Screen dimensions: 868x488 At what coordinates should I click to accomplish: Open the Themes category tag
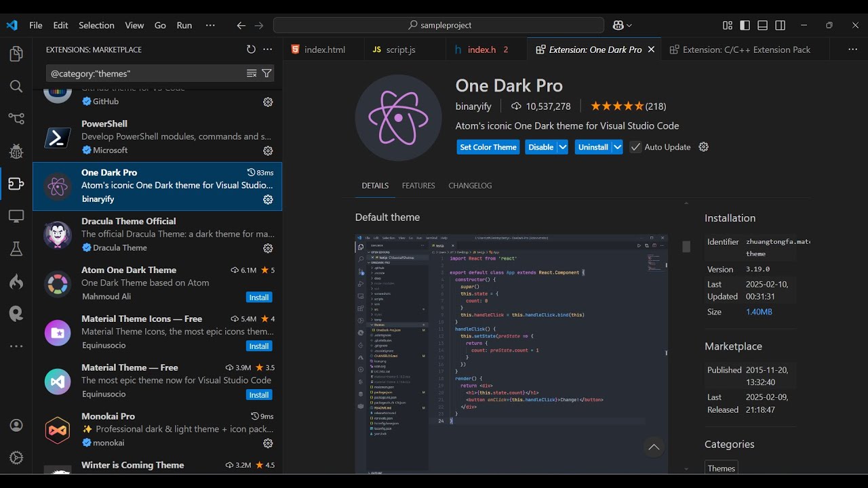[x=721, y=468]
